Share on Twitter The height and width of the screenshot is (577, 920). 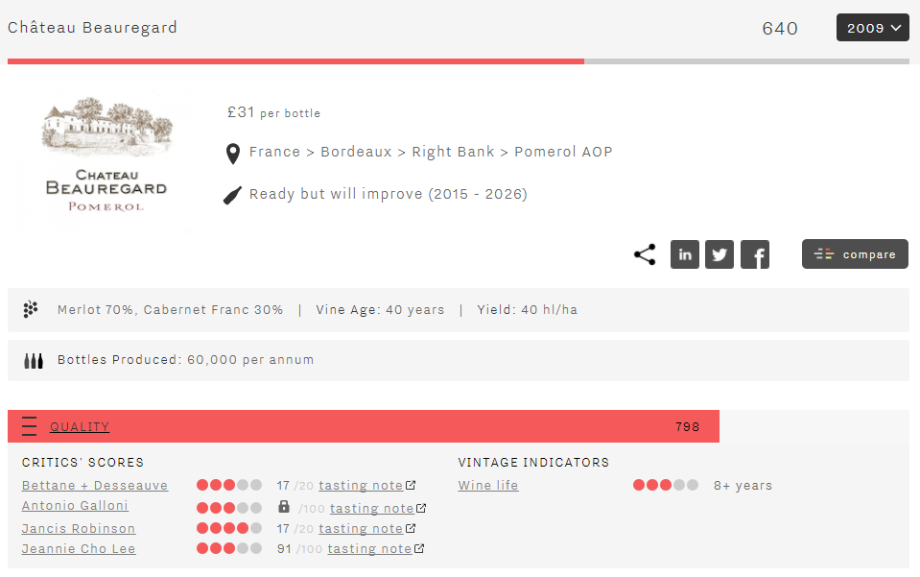(x=719, y=254)
